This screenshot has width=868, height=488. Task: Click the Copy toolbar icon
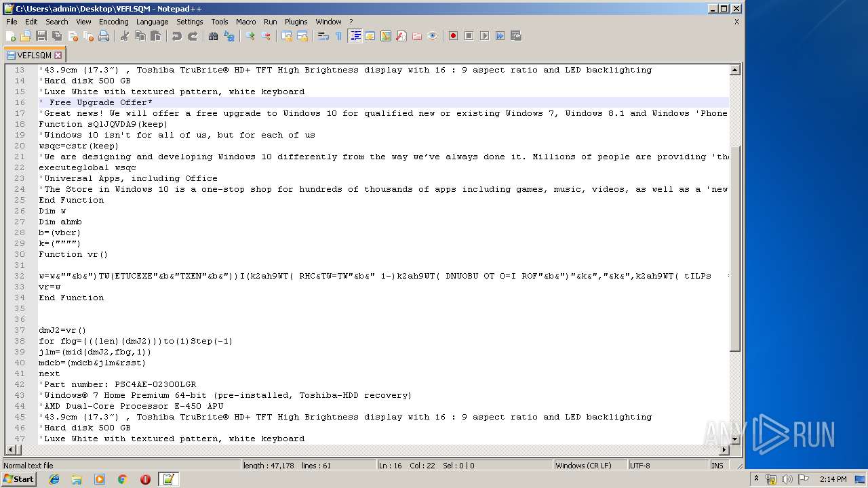click(x=140, y=36)
